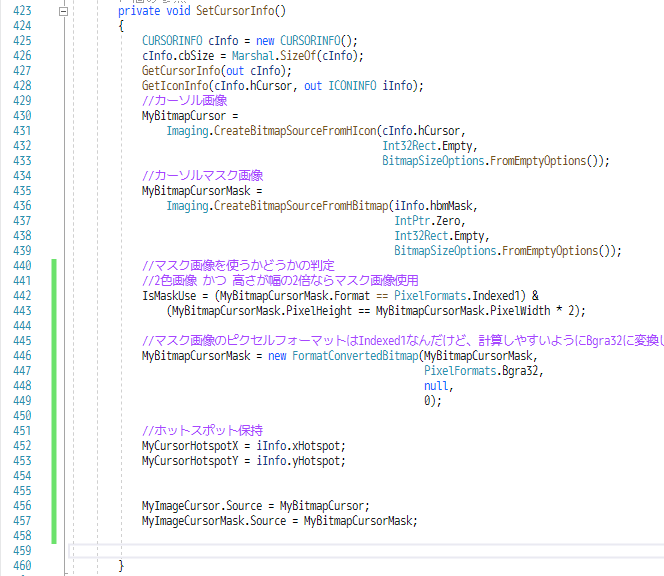Click opening brace on line 424
Viewport: 664px width, 576px height.
(x=121, y=26)
